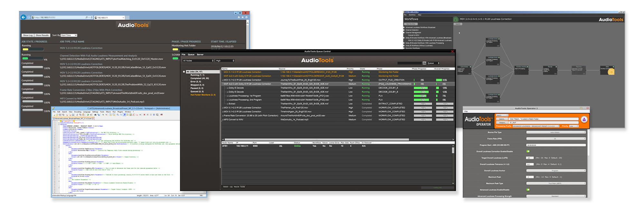Click Show Results button in browser

42,35
